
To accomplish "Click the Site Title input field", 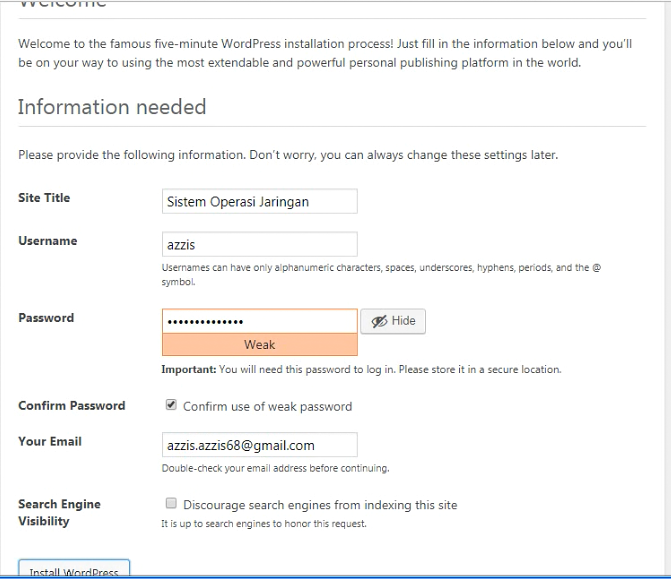I will click(x=260, y=201).
